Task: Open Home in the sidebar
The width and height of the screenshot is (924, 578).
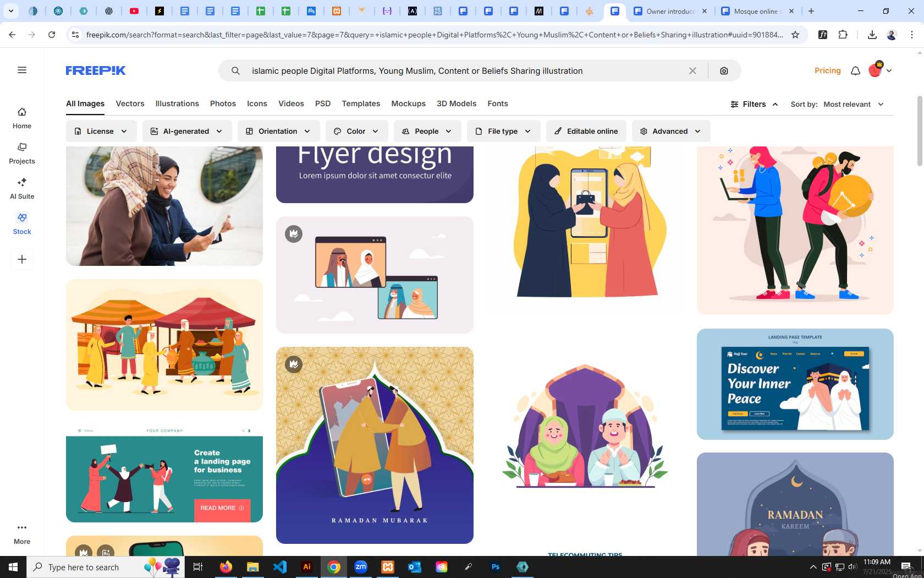Action: (22, 118)
